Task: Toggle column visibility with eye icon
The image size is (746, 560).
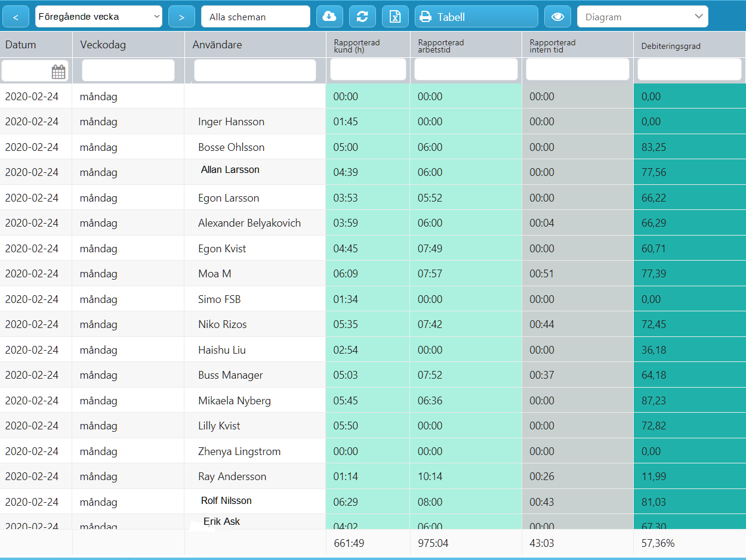Action: tap(557, 17)
